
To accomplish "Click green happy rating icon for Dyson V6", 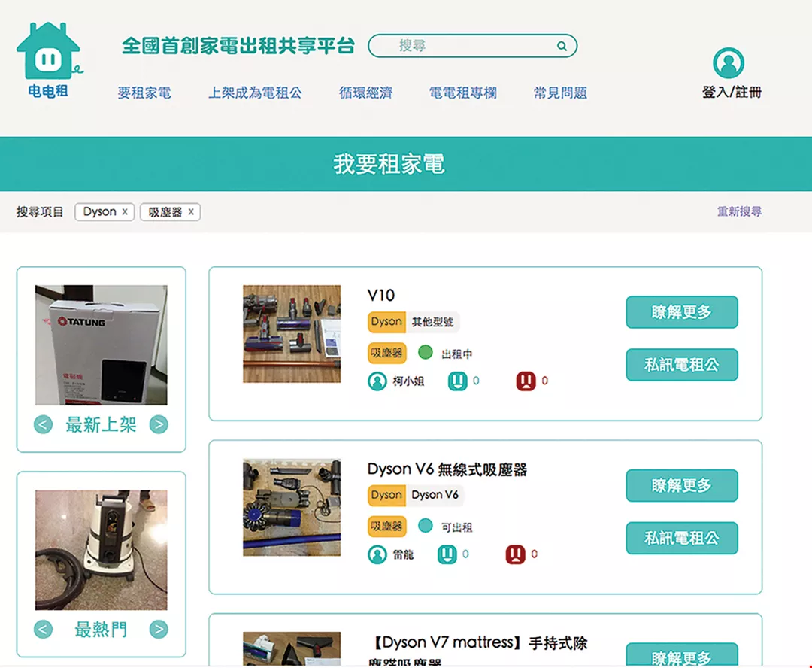I will (x=447, y=555).
